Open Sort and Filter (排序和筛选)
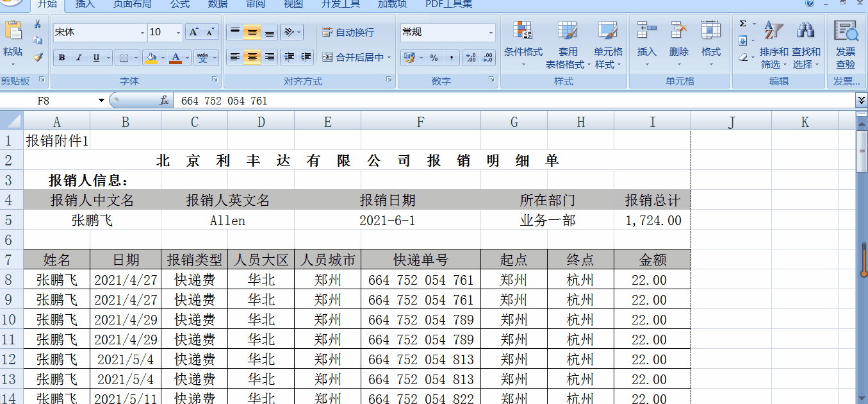868x404 pixels. pos(774,45)
